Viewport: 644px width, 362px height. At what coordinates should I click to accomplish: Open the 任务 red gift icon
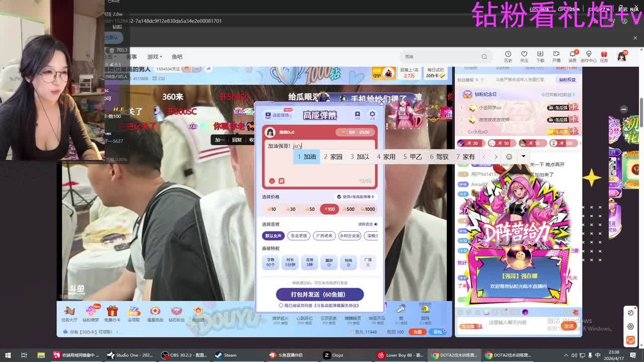(604, 56)
